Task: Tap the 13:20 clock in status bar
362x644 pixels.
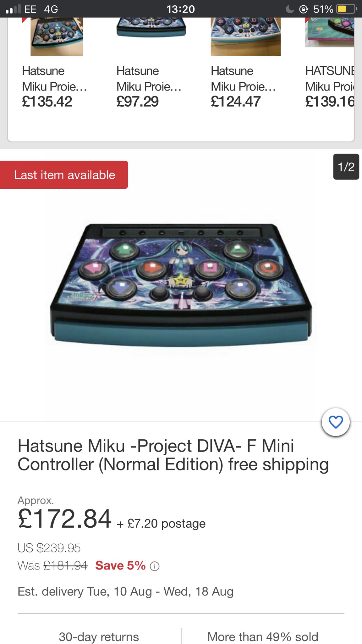Action: click(181, 9)
